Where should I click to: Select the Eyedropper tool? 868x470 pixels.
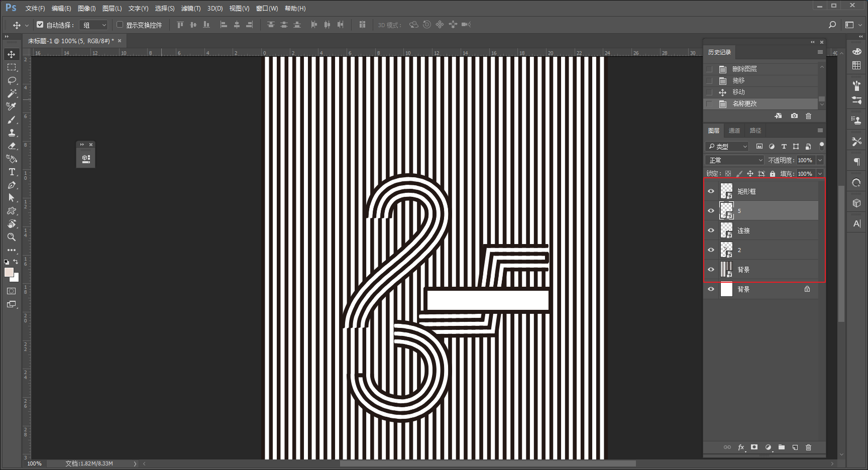tap(12, 106)
